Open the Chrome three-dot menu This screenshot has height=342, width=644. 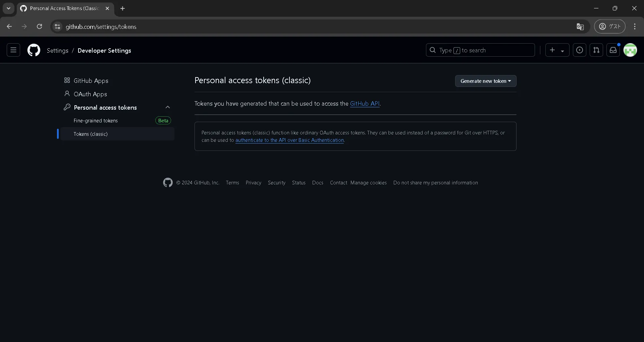click(635, 26)
